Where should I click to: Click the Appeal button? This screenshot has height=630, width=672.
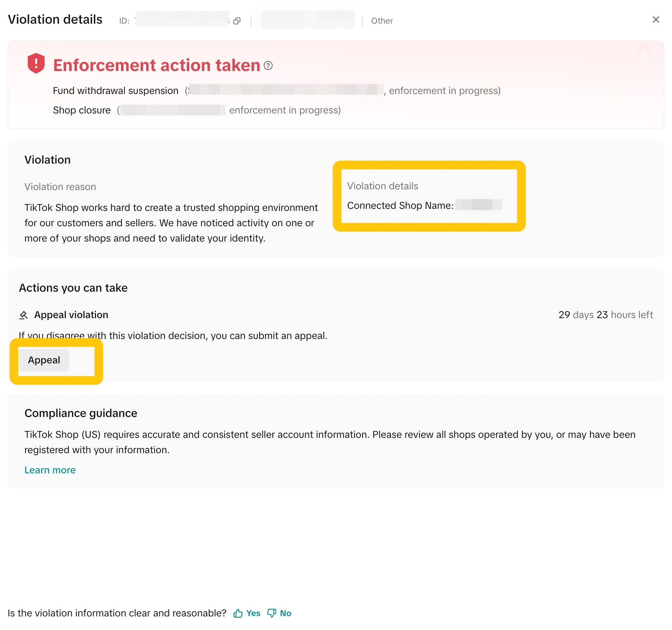click(x=44, y=360)
